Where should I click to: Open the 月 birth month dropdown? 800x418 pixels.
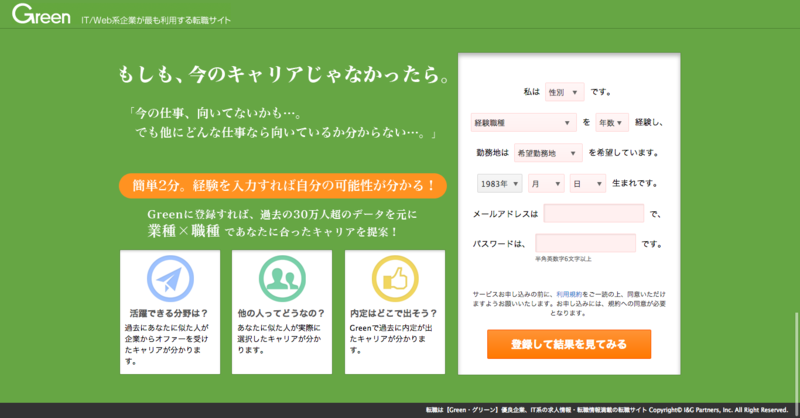[x=546, y=183]
